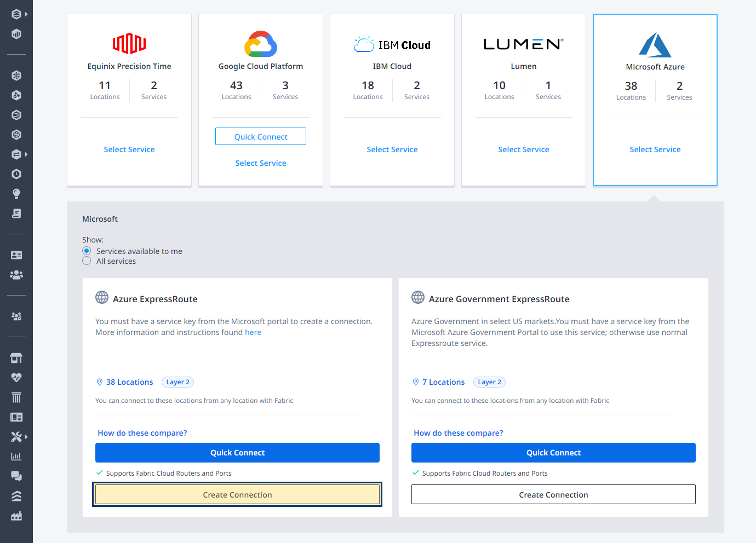Click Layer 2 badge on Azure ExpressRoute
756x543 pixels.
178,382
